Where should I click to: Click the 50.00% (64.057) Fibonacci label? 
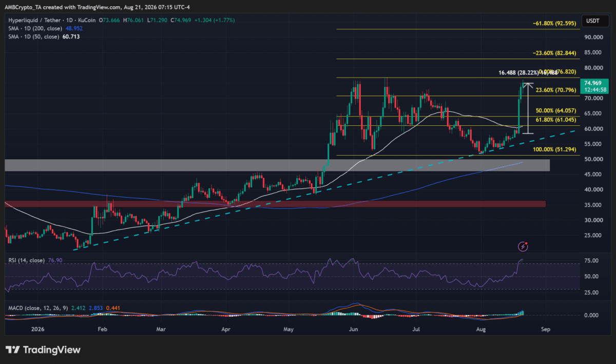pyautogui.click(x=557, y=110)
